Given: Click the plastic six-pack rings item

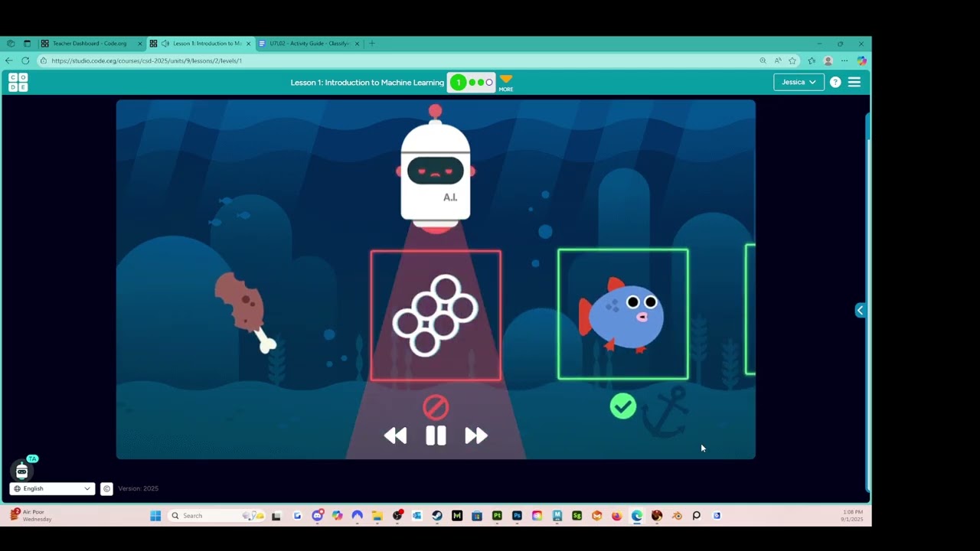Looking at the screenshot, I should tap(436, 315).
